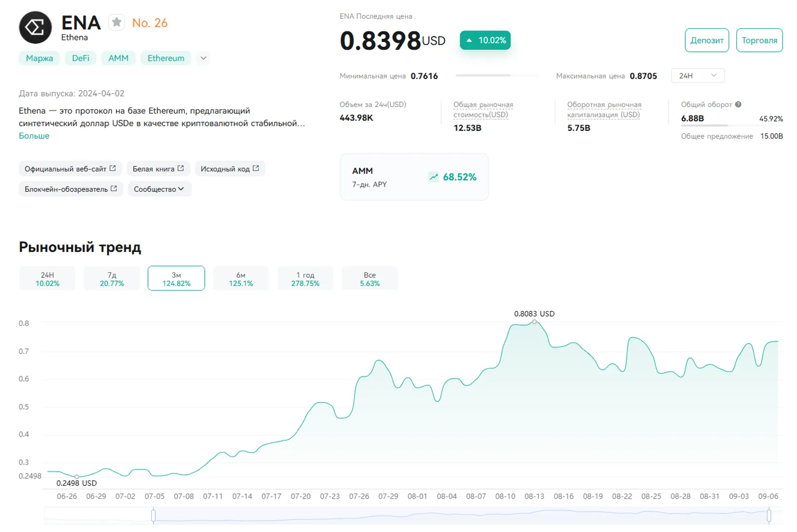Click the help icon next to Общий оборот
The height and width of the screenshot is (532, 797).
click(x=738, y=105)
